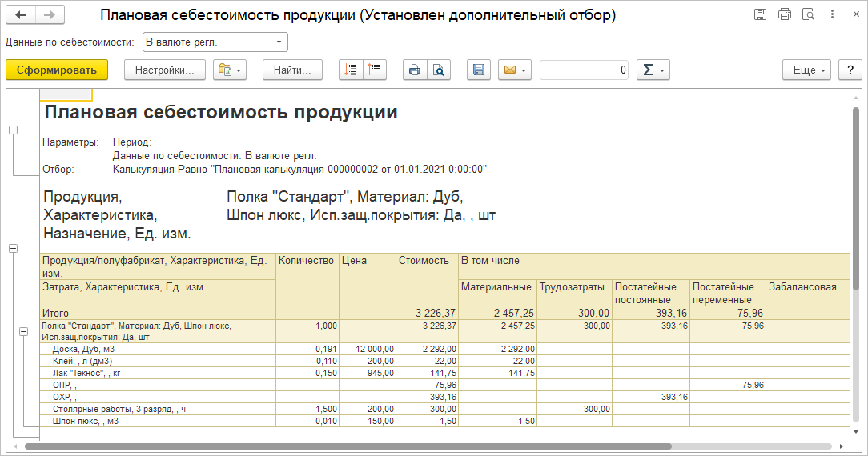Open print preview with the magnifier icon
The height and width of the screenshot is (456, 868).
pos(439,70)
